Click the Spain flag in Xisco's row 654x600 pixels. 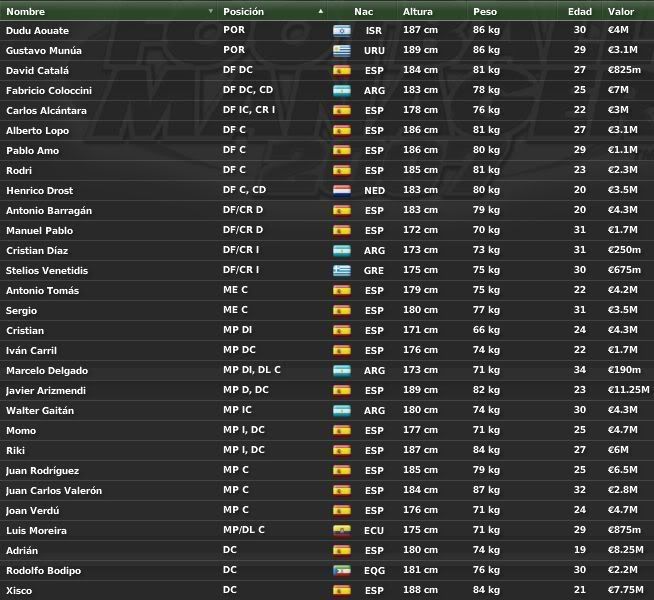342,591
